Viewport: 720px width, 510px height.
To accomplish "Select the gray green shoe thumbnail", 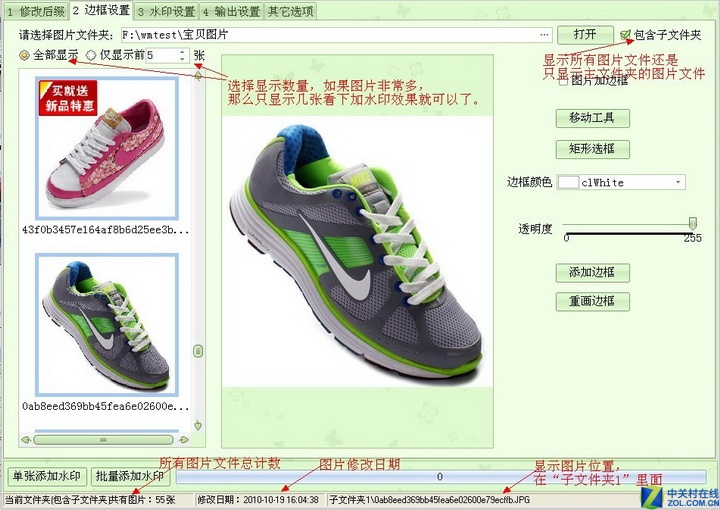I will pos(107,325).
